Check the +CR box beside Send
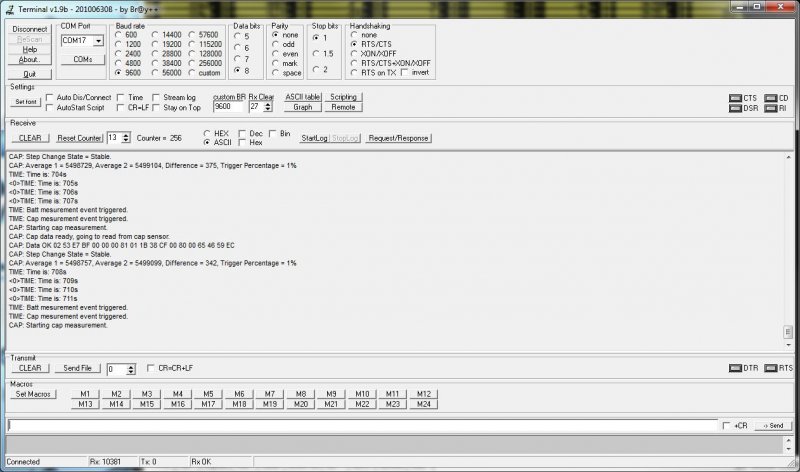 tap(726, 425)
